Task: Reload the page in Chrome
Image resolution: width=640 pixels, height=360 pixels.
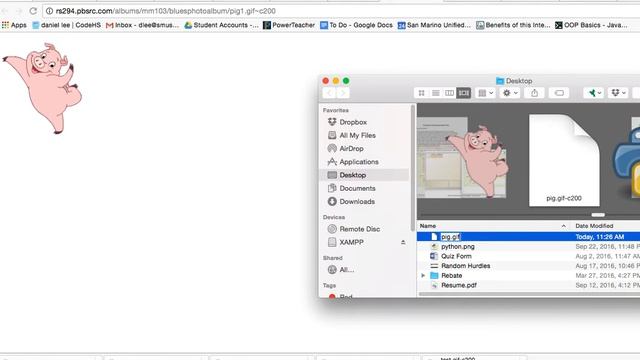Action: [x=33, y=11]
